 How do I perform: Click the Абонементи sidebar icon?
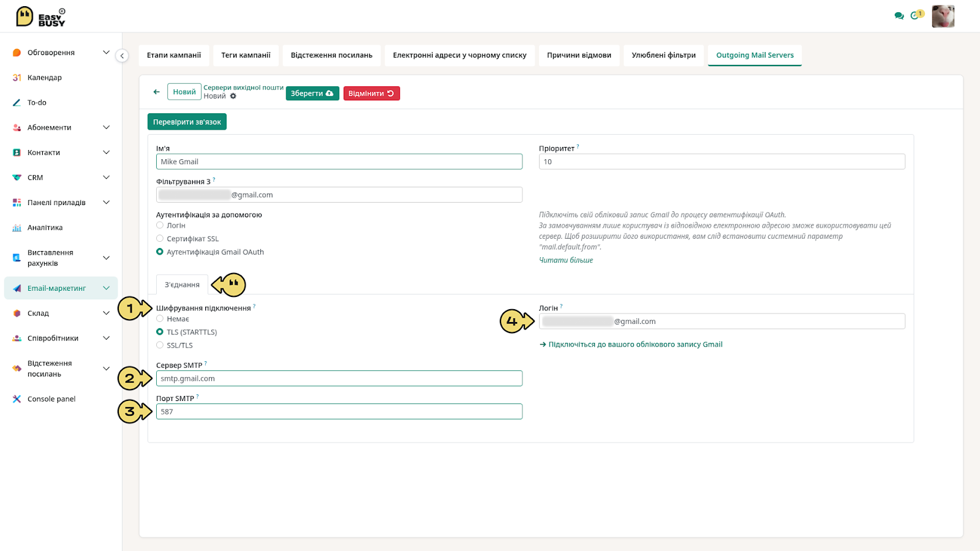[x=17, y=128]
